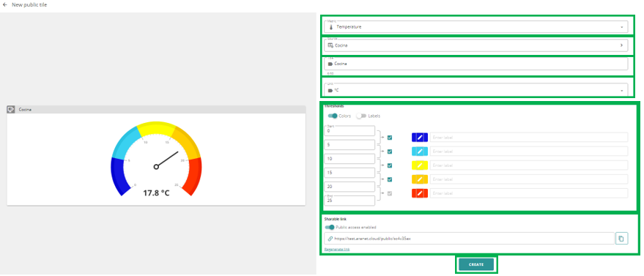
Task: Click the label field beside orange swatch
Action: pyautogui.click(x=529, y=179)
